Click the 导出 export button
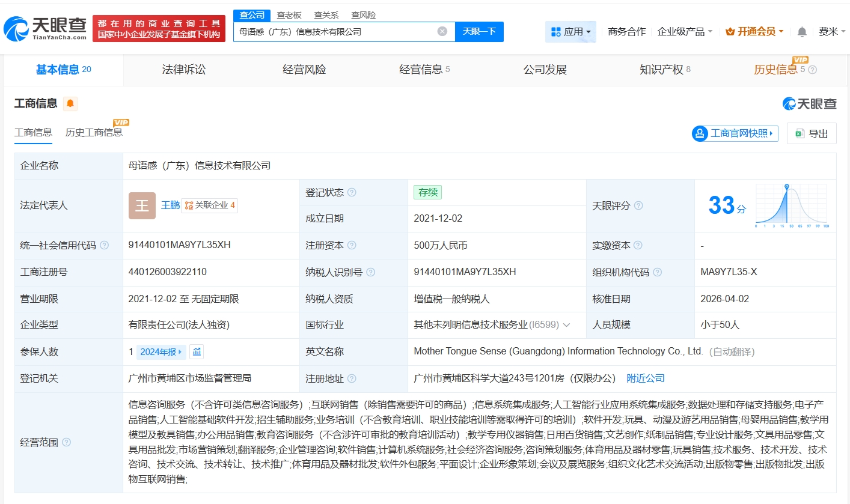 812,133
